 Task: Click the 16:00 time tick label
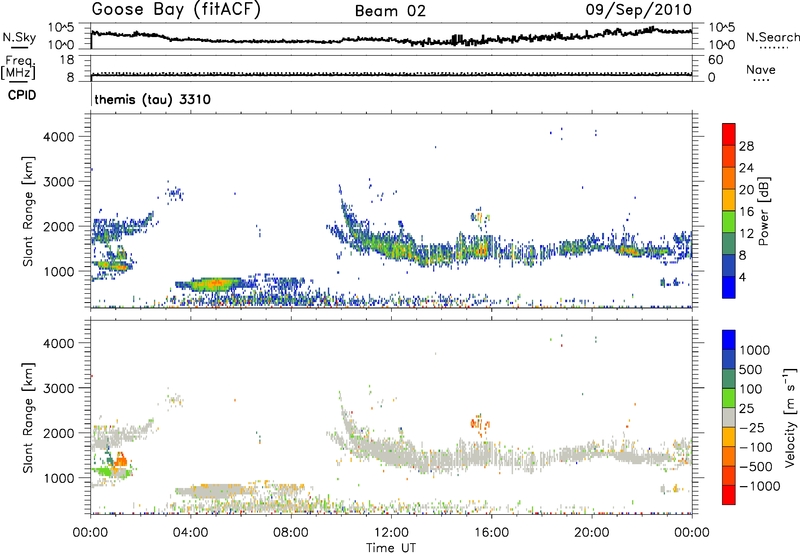(x=491, y=533)
